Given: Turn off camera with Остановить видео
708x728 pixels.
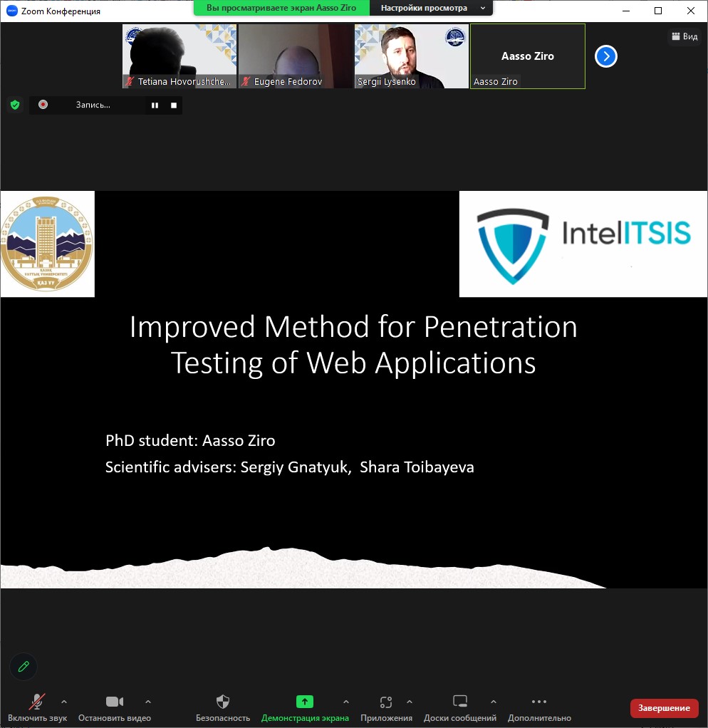Looking at the screenshot, I should click(115, 707).
